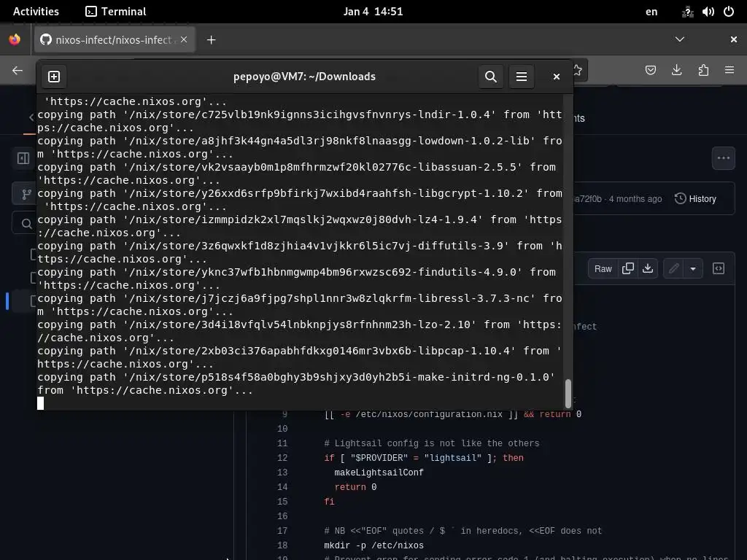The height and width of the screenshot is (560, 747).
Task: Click 'makeLightsailConf' in the code
Action: (x=379, y=472)
